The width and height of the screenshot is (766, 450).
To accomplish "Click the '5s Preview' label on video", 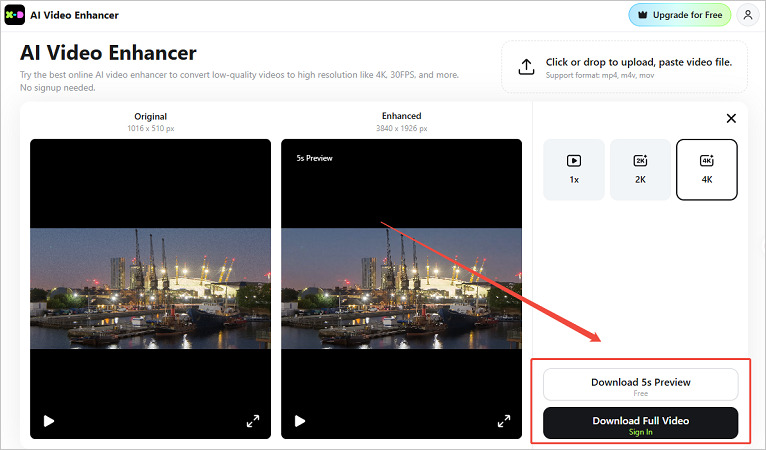I will point(314,158).
